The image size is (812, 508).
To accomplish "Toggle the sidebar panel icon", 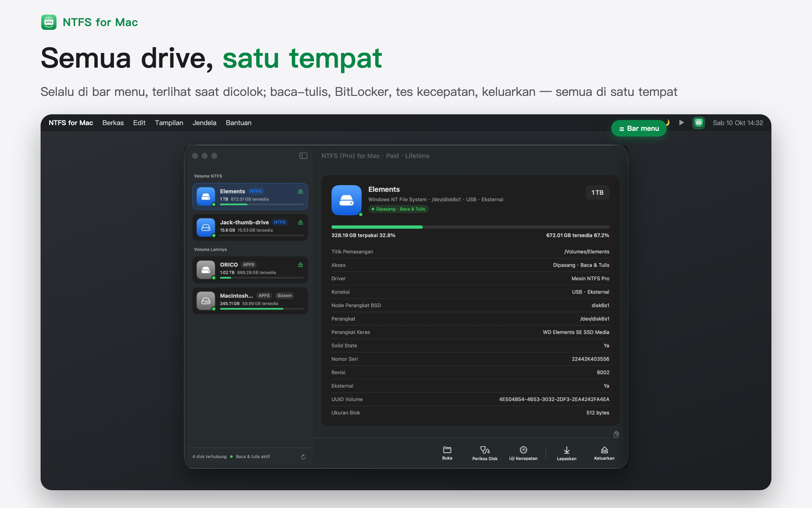I will click(303, 156).
